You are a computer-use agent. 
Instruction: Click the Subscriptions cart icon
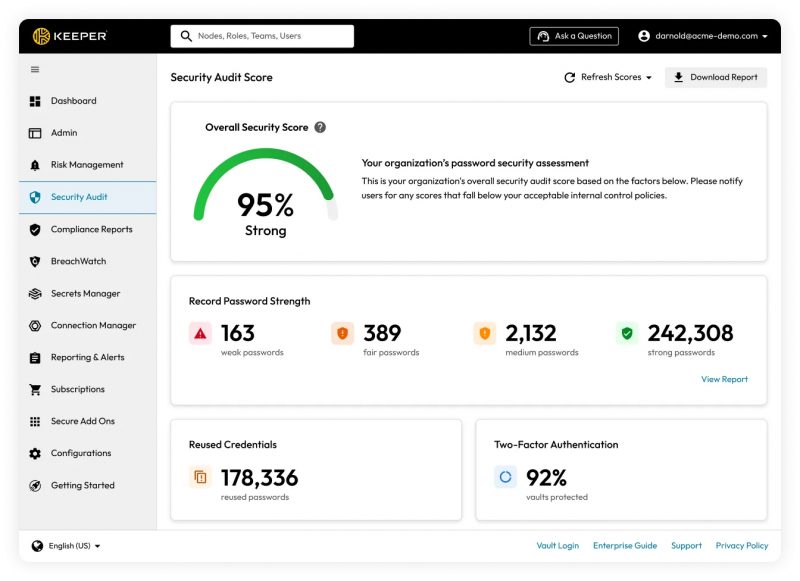pyautogui.click(x=35, y=390)
